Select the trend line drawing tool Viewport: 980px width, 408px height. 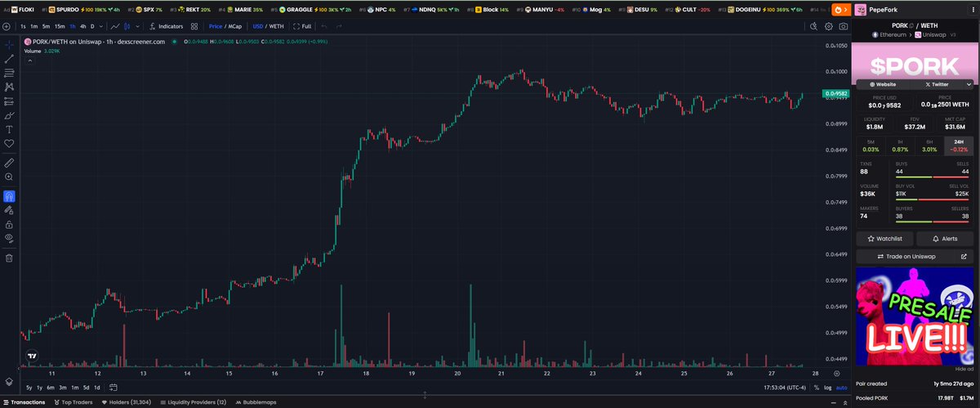point(9,58)
